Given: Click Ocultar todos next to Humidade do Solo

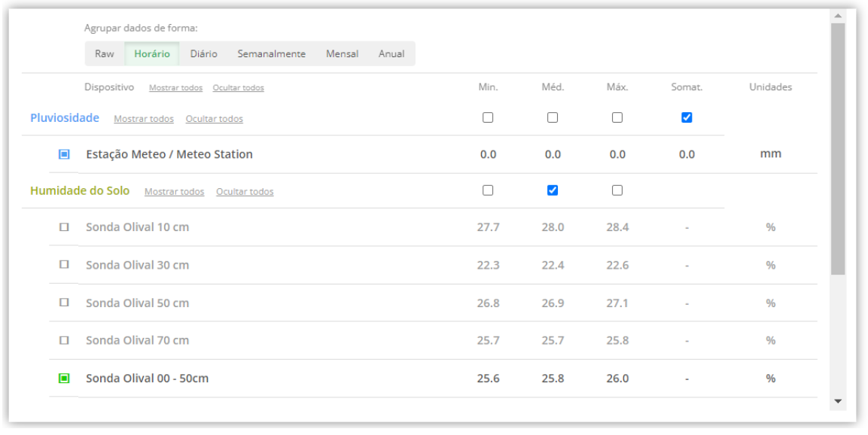Looking at the screenshot, I should [245, 191].
